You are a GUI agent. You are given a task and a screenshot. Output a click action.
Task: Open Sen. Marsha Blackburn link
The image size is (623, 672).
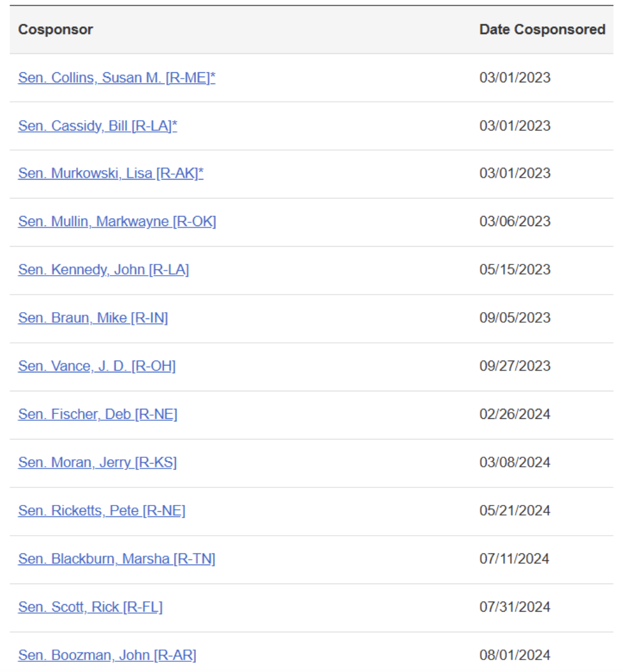pyautogui.click(x=116, y=559)
